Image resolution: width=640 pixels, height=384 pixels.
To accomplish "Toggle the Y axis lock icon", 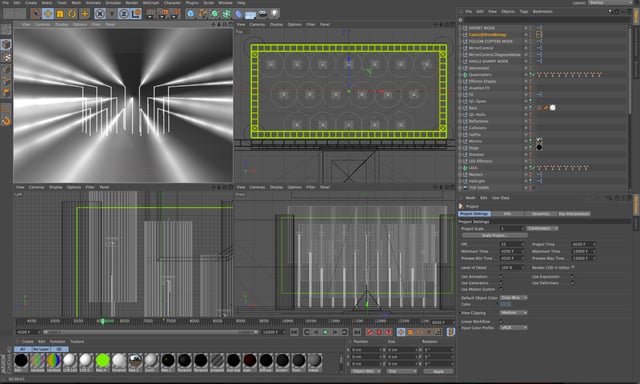I will click(x=112, y=14).
